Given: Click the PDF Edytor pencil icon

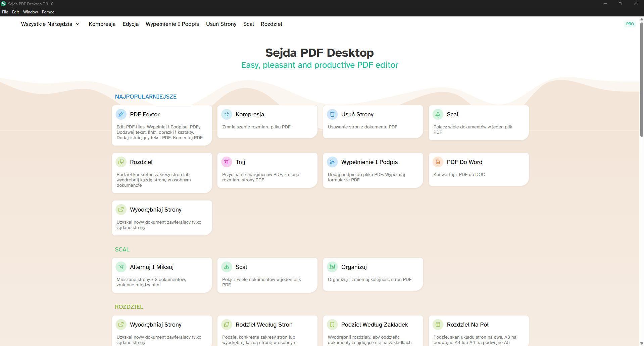Looking at the screenshot, I should click(x=121, y=114).
